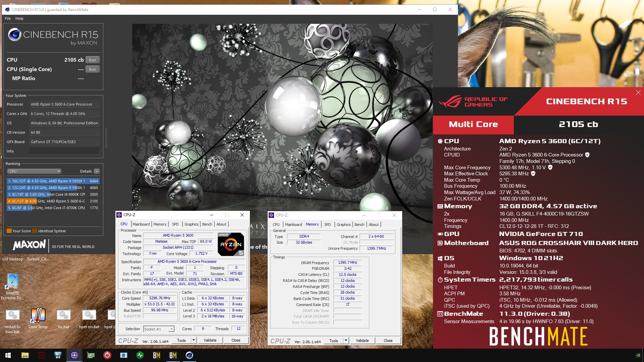Switch to SPD tab in front CPU-Z window
The image size is (644, 362).
[x=175, y=224]
